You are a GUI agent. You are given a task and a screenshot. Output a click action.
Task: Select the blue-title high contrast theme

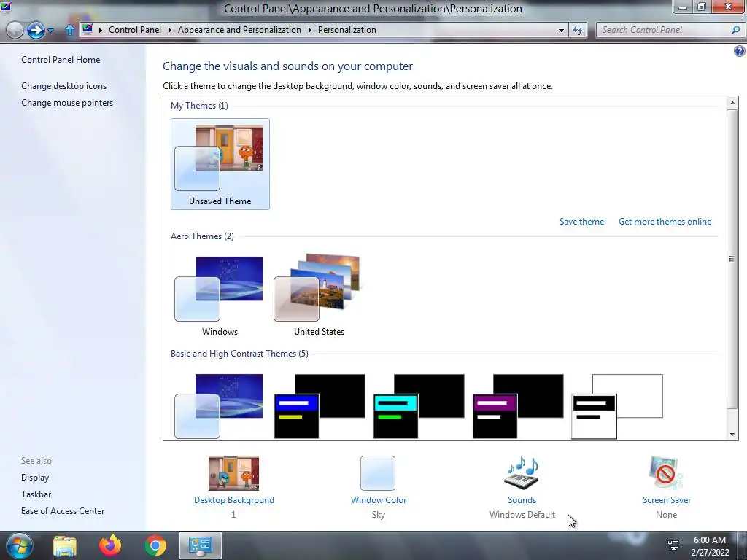pos(320,406)
